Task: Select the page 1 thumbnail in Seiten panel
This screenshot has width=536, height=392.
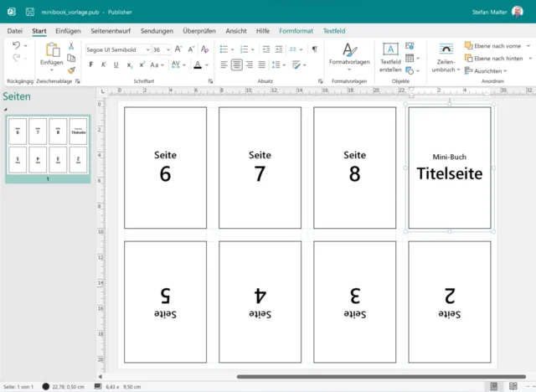Action: (48, 146)
